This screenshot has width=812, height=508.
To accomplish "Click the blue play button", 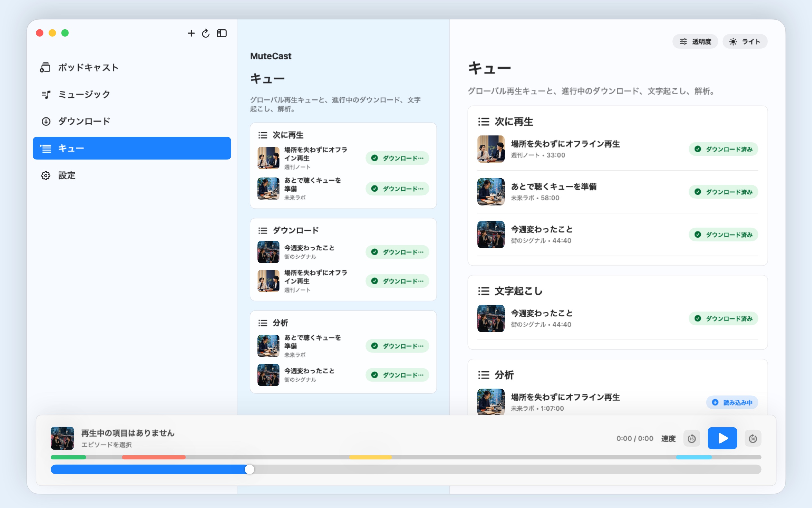I will [x=722, y=438].
